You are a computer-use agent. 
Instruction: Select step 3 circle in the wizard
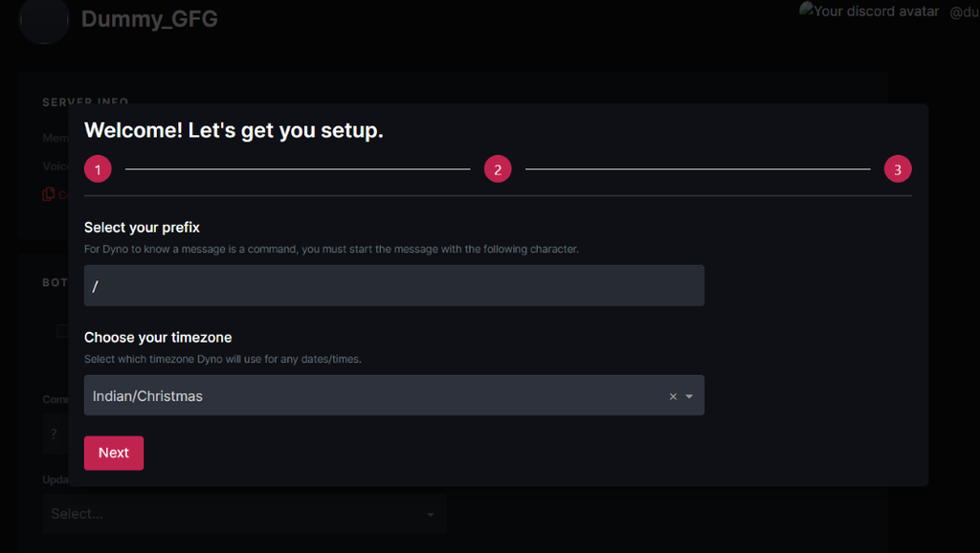click(x=898, y=169)
